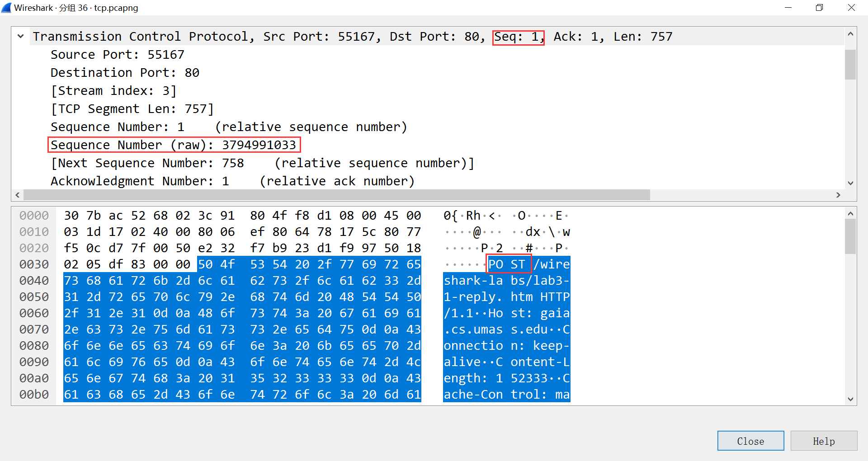868x461 pixels.
Task: Click details pane scroll left arrow
Action: pyautogui.click(x=18, y=195)
